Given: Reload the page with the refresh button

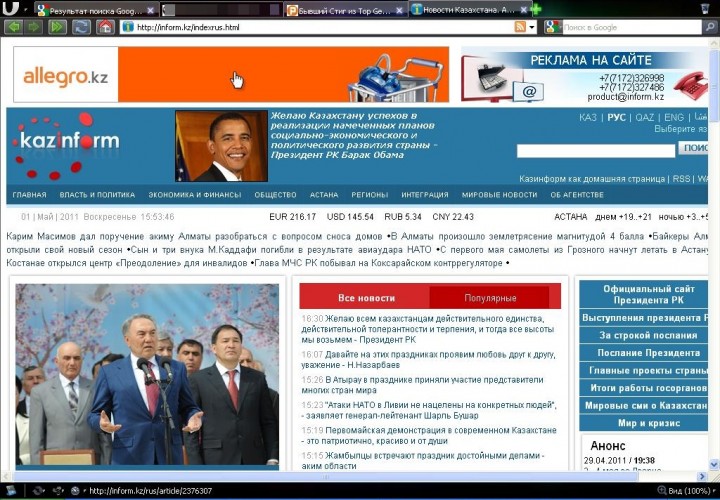Looking at the screenshot, I should click(x=81, y=27).
